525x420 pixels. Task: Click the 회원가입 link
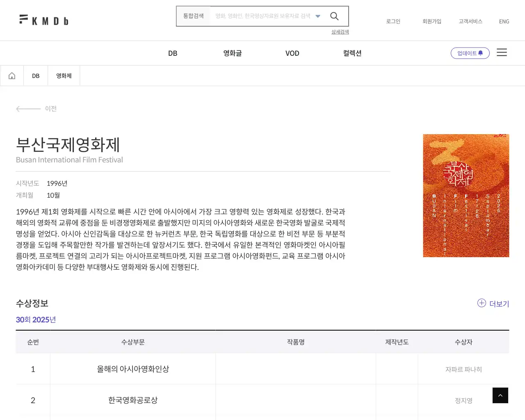click(432, 21)
